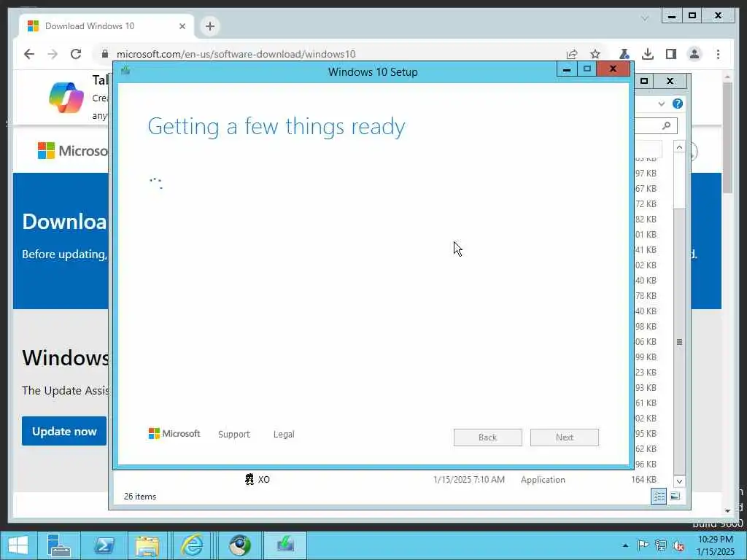Image resolution: width=747 pixels, height=560 pixels.
Task: Go back in the Chrome browser
Action: click(29, 54)
